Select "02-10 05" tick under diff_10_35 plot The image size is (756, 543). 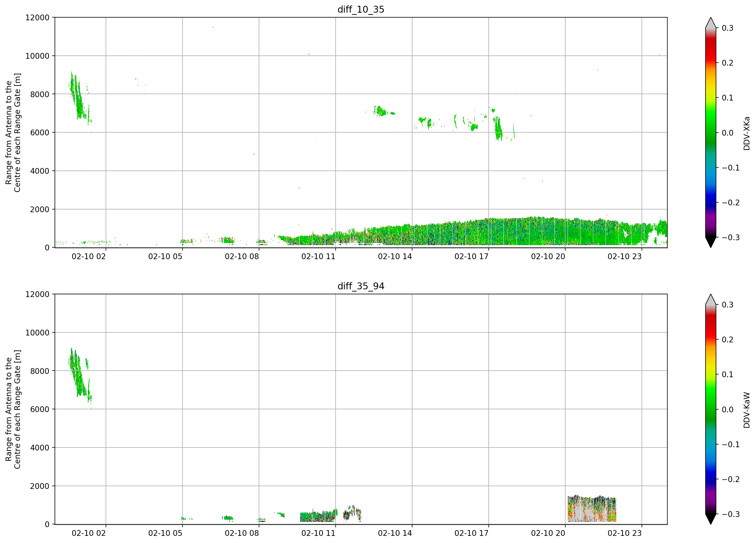(x=165, y=256)
